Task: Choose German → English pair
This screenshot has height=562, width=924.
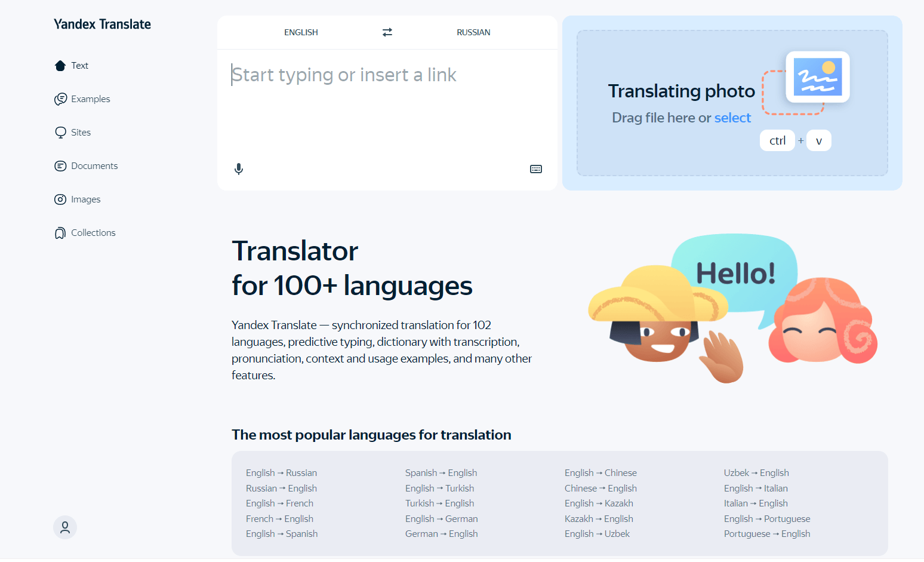Action: 442,534
